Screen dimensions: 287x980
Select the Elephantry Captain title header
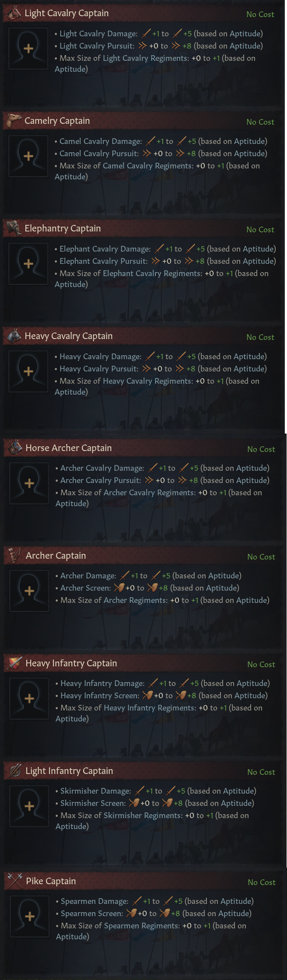[63, 228]
